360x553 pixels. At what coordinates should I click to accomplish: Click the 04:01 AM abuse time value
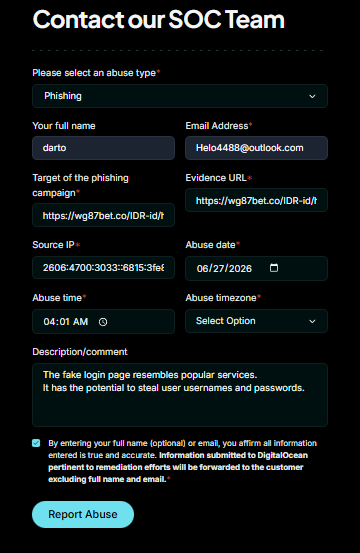tap(66, 322)
